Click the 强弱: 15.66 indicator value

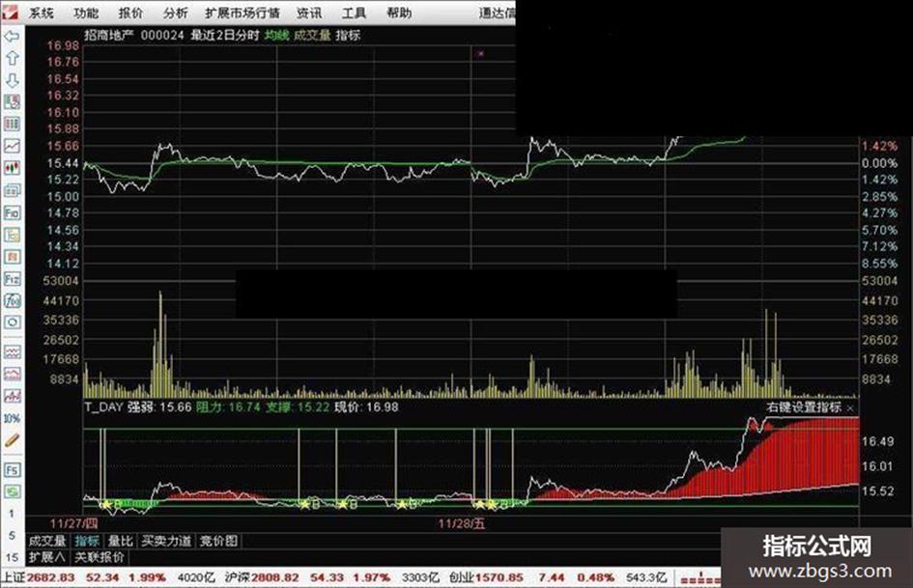click(159, 406)
